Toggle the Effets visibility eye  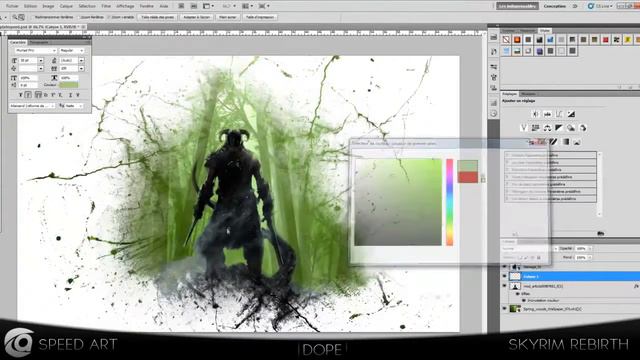point(518,294)
